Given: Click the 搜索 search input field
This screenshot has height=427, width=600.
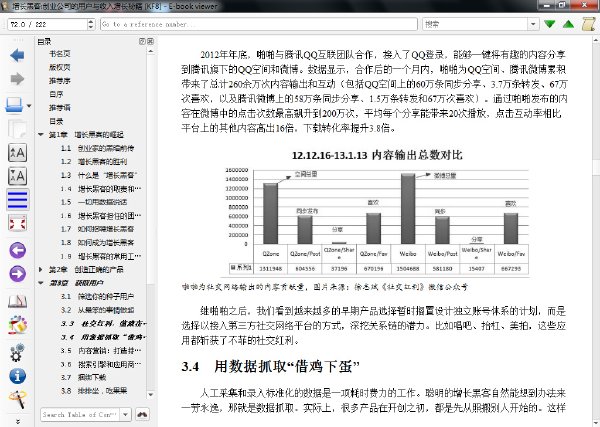Looking at the screenshot, I should pyautogui.click(x=476, y=24).
